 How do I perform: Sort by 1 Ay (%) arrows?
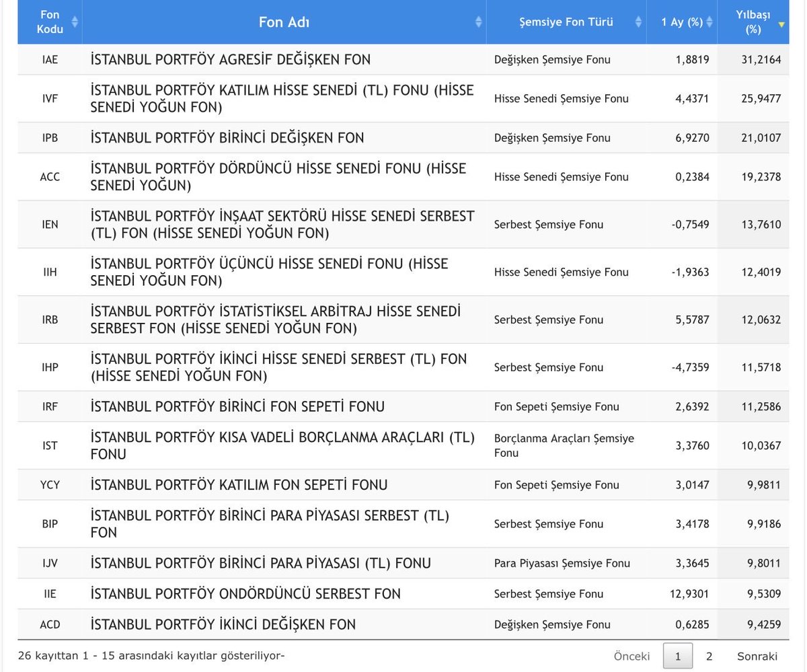(x=709, y=22)
